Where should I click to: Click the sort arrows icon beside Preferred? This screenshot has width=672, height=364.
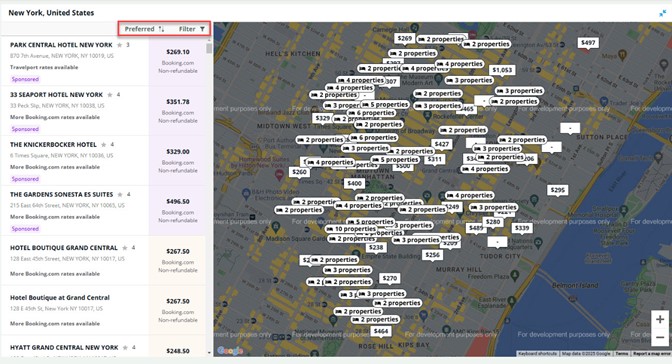tap(161, 29)
